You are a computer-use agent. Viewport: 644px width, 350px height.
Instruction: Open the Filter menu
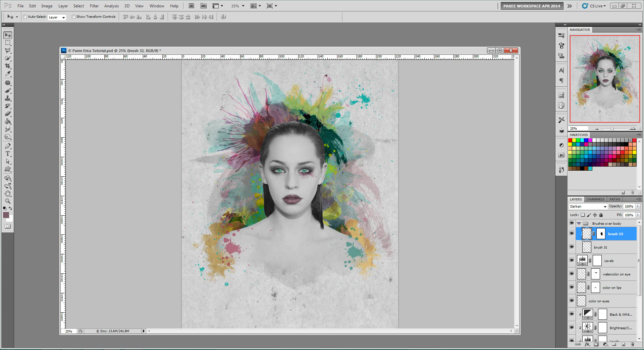94,6
